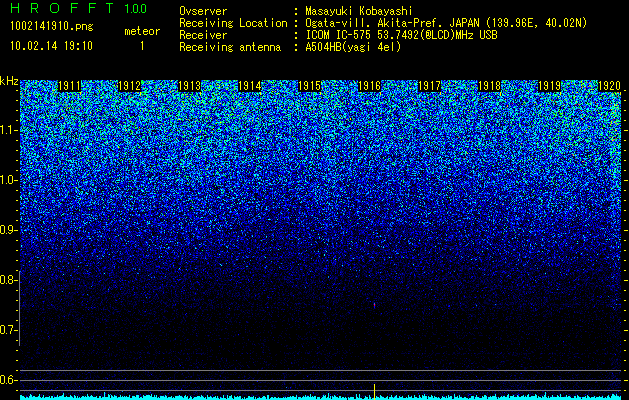Click the Ogata-vill. Akita-Pref. JAPAN location text

point(446,23)
